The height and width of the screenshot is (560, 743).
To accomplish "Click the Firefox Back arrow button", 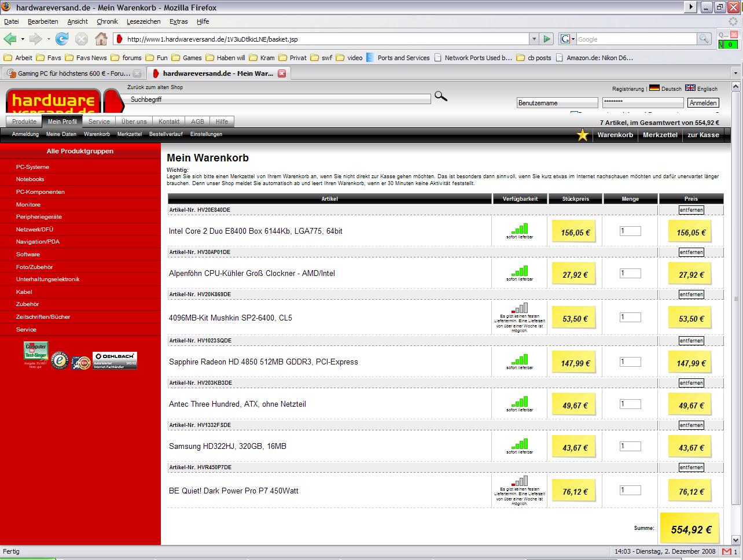I will (10, 39).
